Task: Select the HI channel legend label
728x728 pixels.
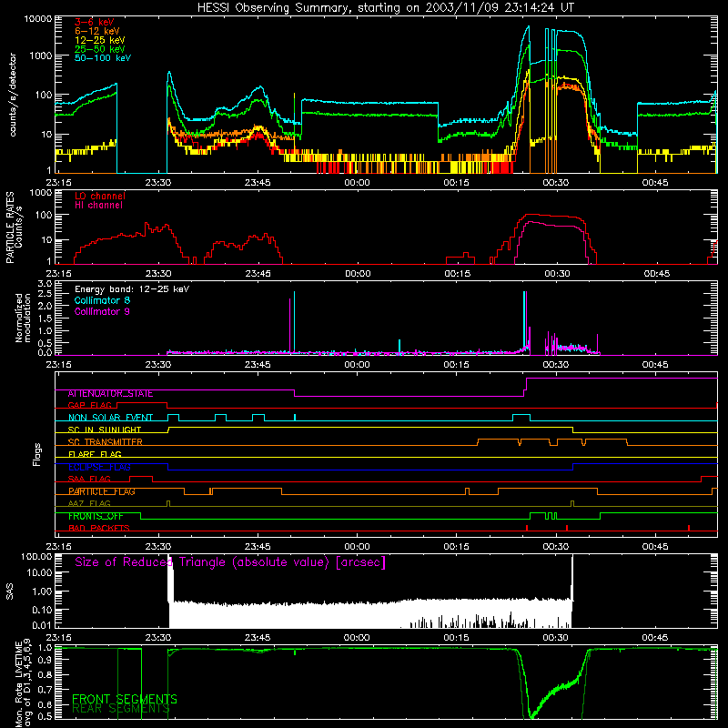Action: [x=98, y=205]
